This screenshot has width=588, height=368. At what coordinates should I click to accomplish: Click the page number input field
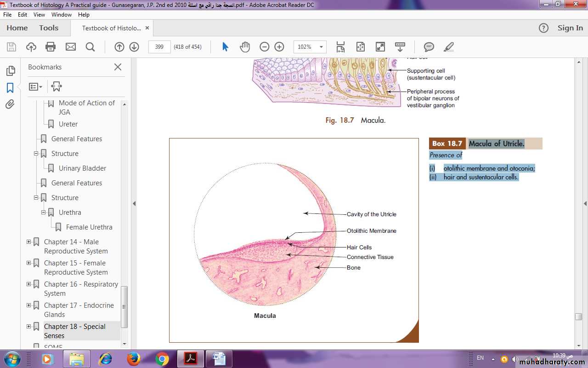(159, 46)
